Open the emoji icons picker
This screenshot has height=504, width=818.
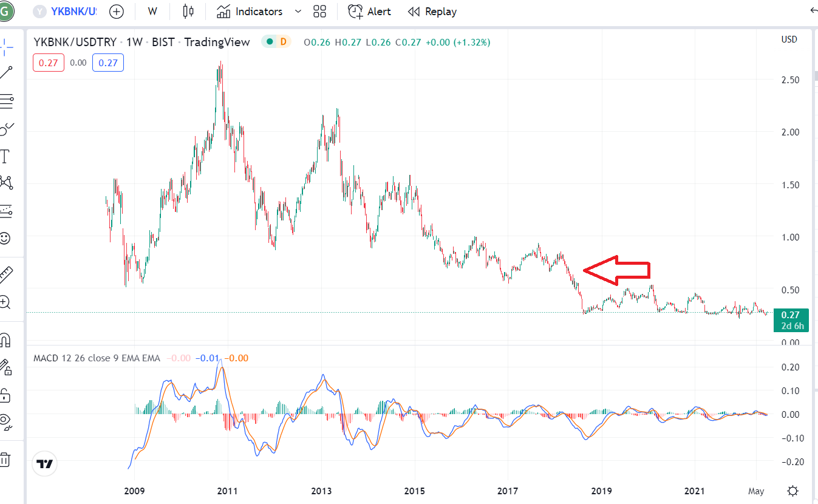(5, 238)
